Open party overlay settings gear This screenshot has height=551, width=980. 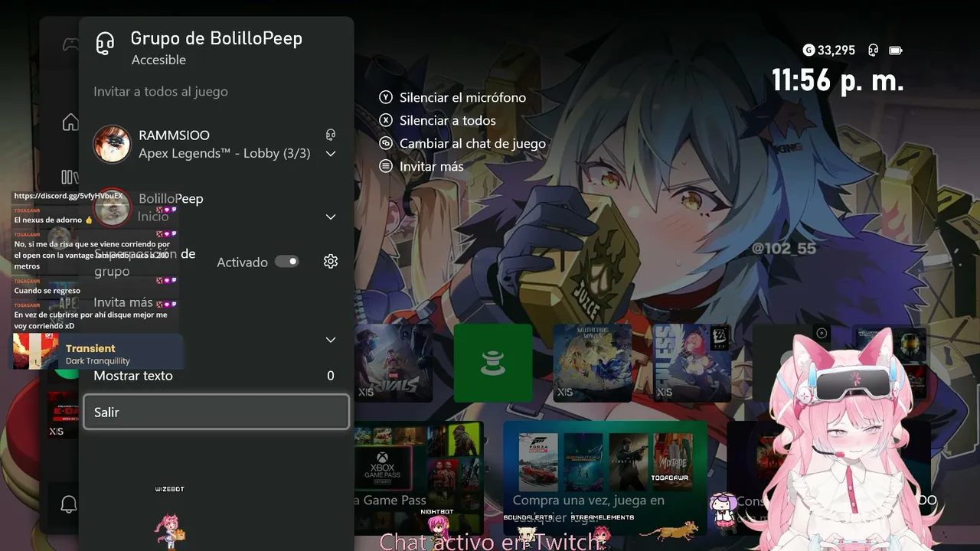[x=331, y=262]
